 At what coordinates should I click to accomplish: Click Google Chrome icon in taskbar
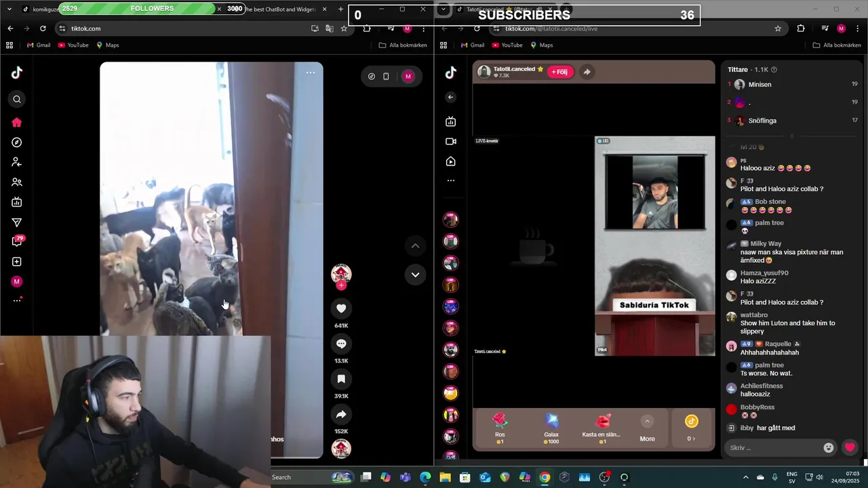(x=545, y=477)
